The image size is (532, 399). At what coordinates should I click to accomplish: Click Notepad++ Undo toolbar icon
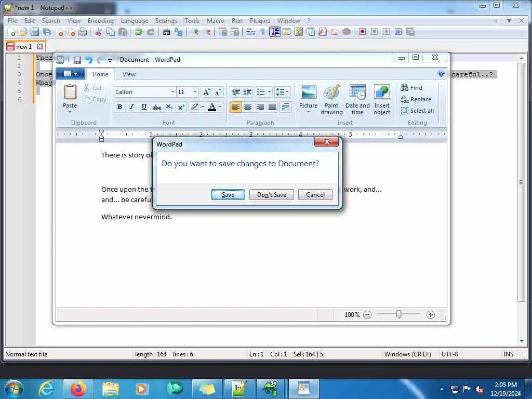[138, 32]
